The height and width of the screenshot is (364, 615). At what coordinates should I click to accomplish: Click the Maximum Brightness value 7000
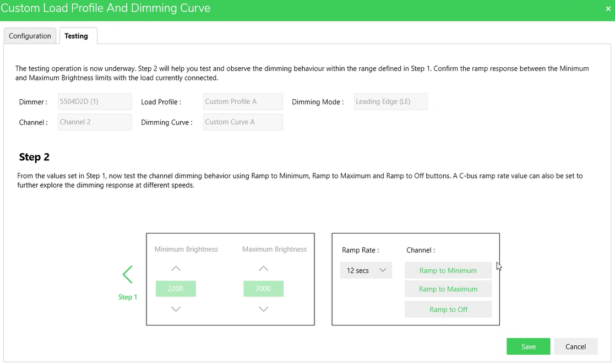(x=264, y=289)
